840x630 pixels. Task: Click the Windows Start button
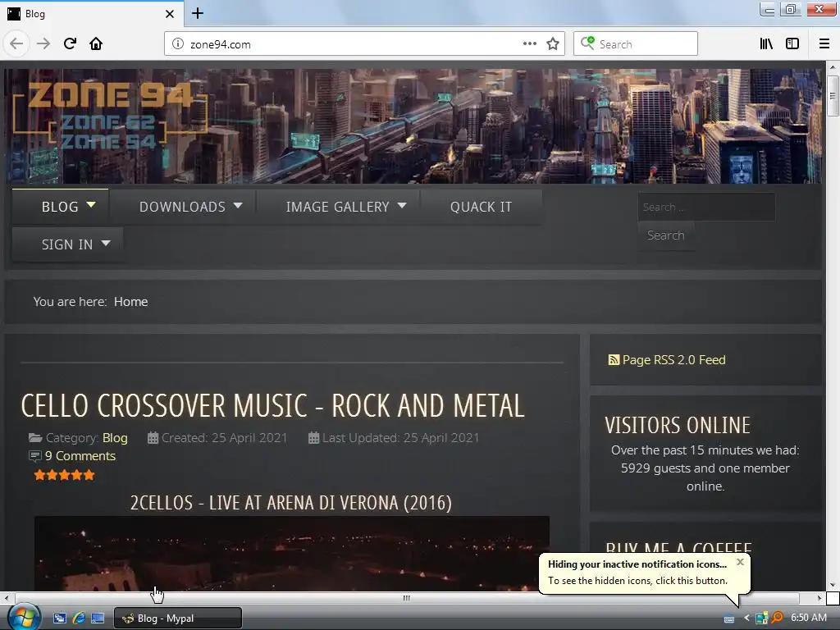click(22, 617)
